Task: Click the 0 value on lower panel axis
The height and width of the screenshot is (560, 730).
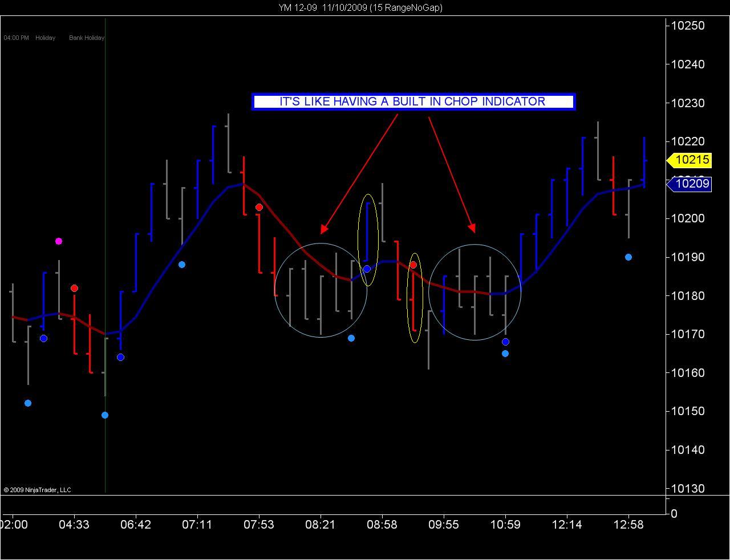Action: coord(674,514)
